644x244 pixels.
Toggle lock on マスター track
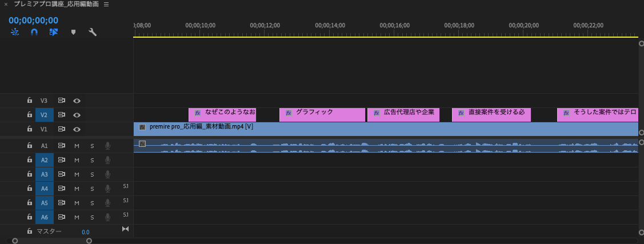(x=29, y=231)
